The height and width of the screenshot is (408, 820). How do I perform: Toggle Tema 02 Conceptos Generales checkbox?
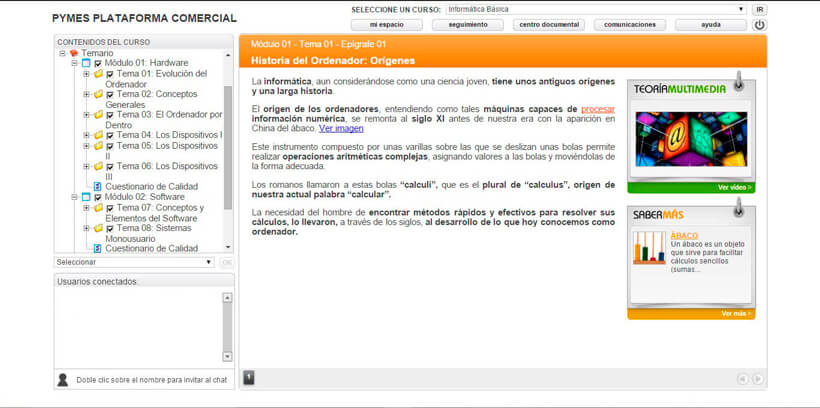point(110,95)
